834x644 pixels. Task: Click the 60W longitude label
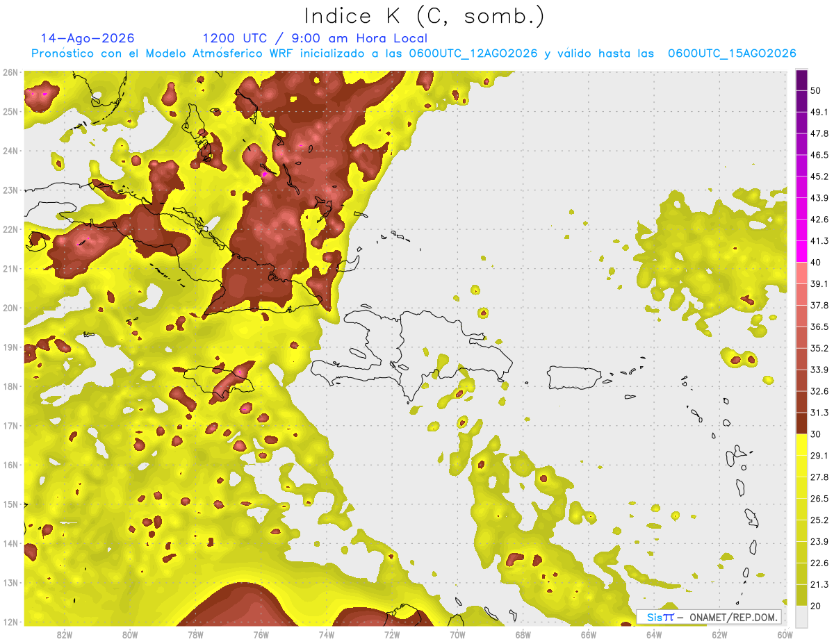(x=785, y=634)
